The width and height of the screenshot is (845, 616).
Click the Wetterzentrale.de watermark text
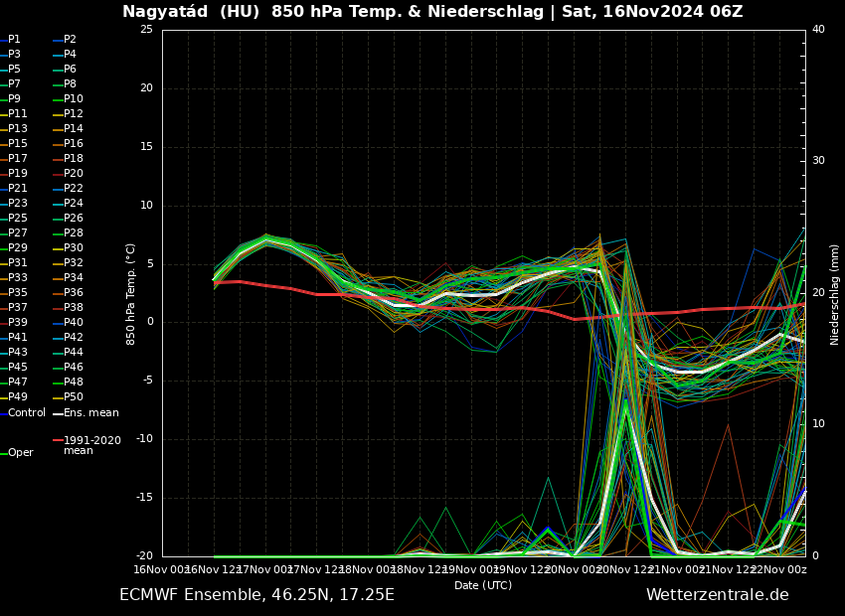click(x=717, y=595)
